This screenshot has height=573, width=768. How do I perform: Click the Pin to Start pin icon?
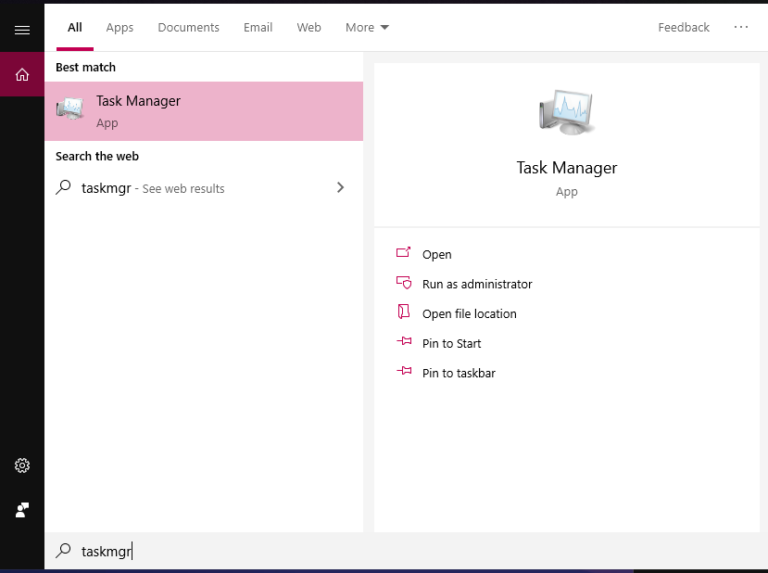404,343
